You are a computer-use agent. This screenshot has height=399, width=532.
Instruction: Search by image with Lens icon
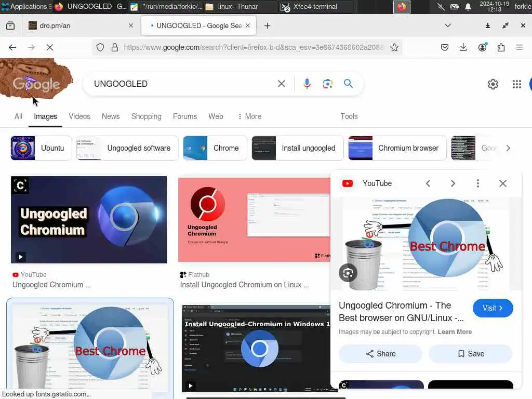[x=327, y=84]
